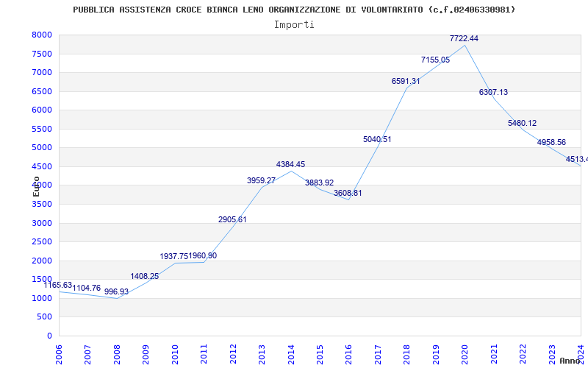Click the 2010 year axis label

(x=175, y=354)
